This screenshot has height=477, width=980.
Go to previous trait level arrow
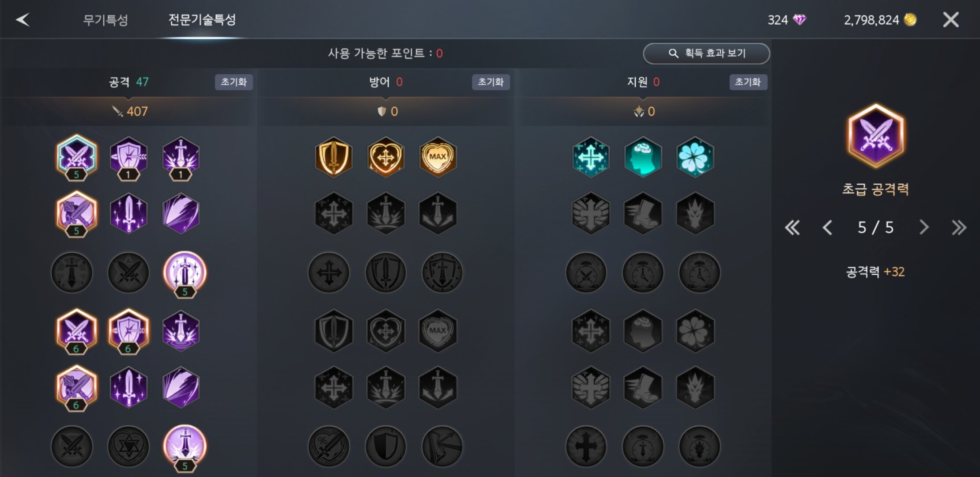point(828,228)
